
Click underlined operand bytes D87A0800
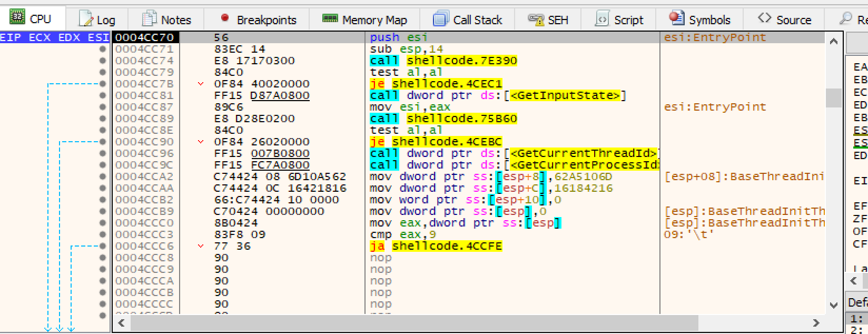280,95
